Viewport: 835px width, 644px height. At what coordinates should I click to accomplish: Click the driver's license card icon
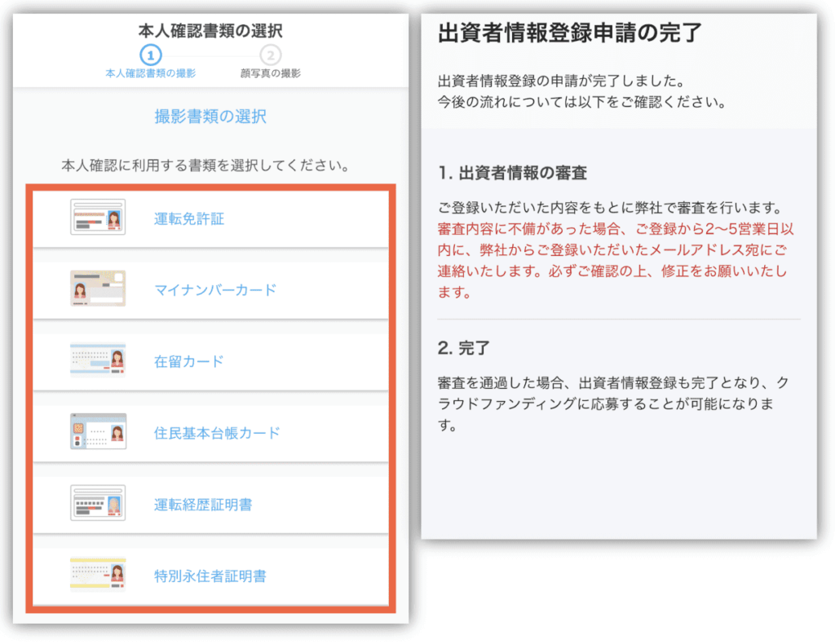coord(98,218)
